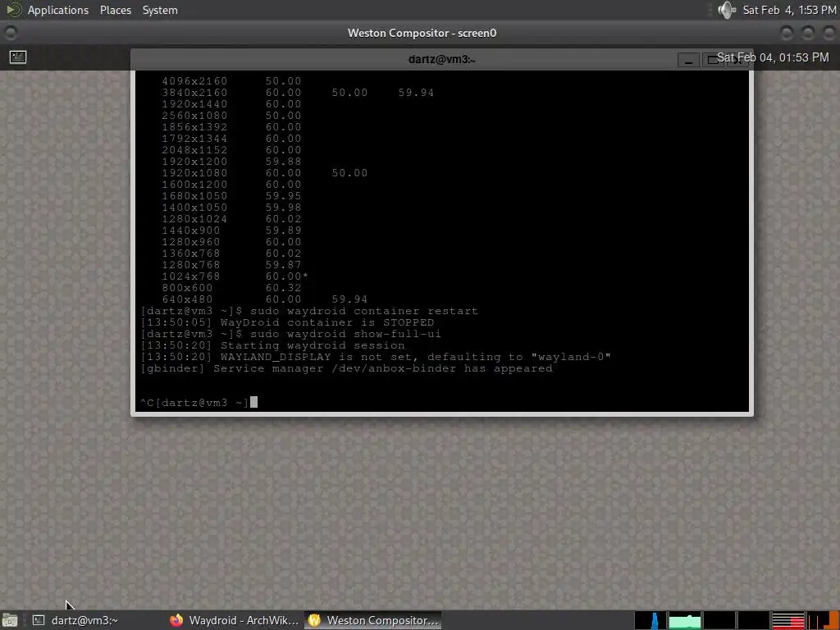The image size is (840, 630).
Task: Click the Weston Compositor window menu button
Action: 10,33
